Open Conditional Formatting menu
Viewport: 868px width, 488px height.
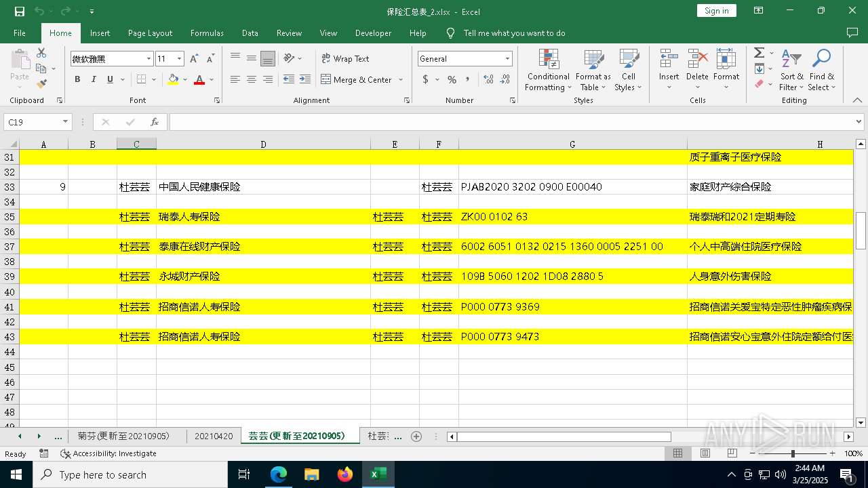(x=549, y=70)
